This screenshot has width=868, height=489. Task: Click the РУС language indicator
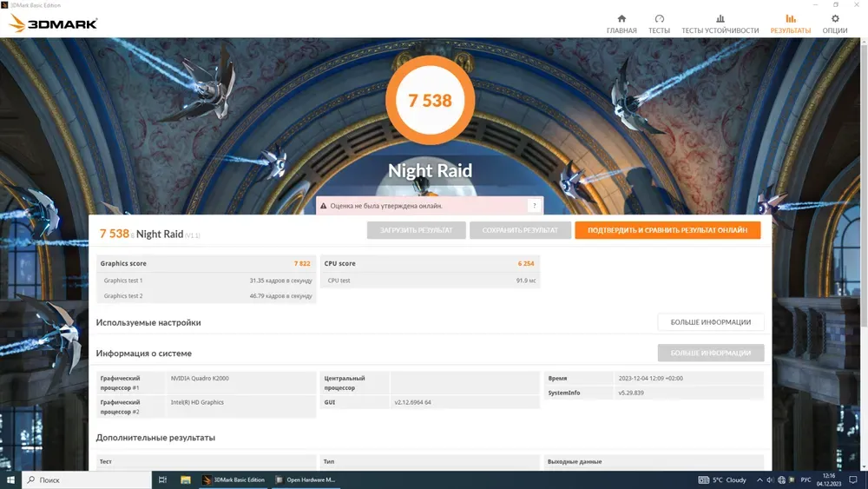pos(805,479)
